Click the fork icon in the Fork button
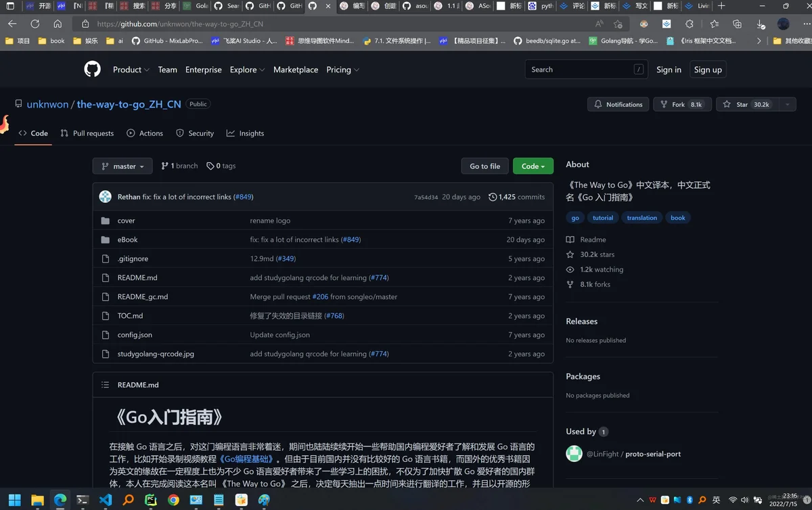This screenshot has width=812, height=510. point(664,104)
